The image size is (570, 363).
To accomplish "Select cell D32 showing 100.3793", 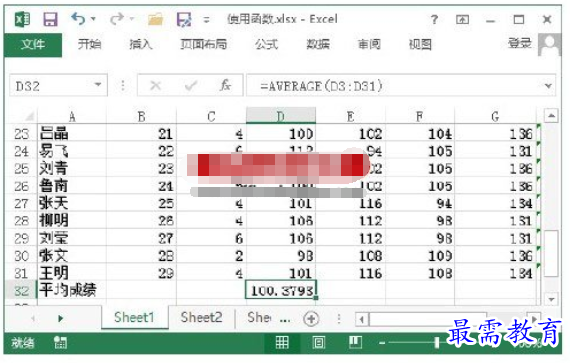I will (x=281, y=290).
